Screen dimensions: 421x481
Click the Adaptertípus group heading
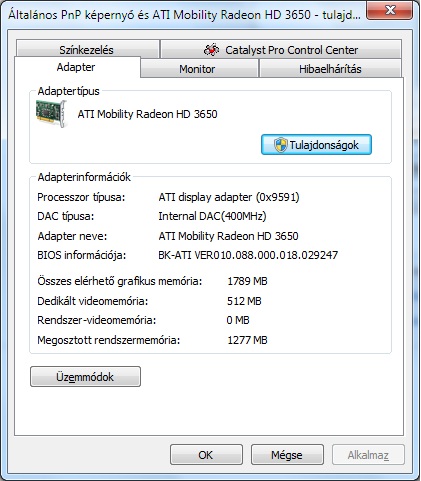pos(68,91)
